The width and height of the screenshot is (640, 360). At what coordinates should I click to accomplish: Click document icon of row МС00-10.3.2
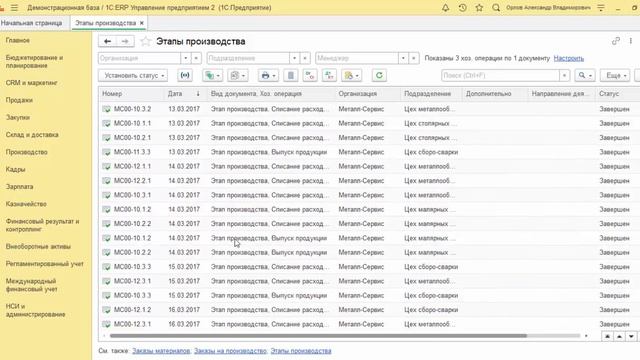coord(107,109)
